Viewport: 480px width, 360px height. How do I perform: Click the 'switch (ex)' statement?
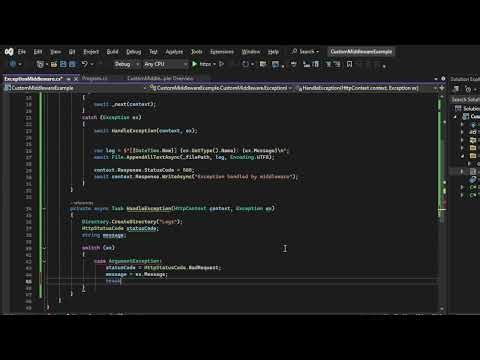98,248
